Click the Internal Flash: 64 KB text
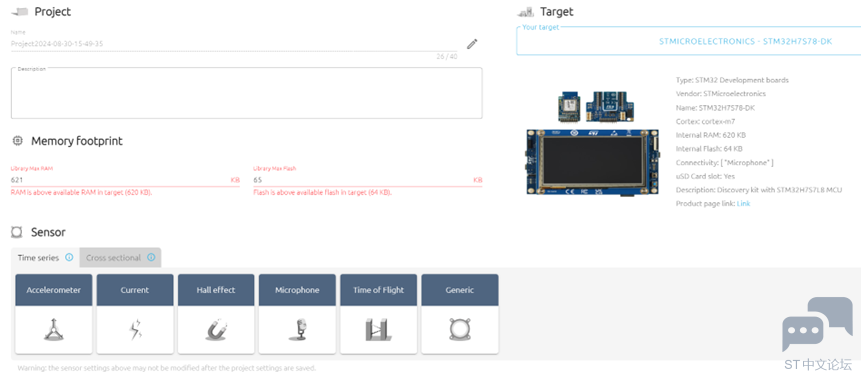This screenshot has height=380, width=861. (x=709, y=149)
